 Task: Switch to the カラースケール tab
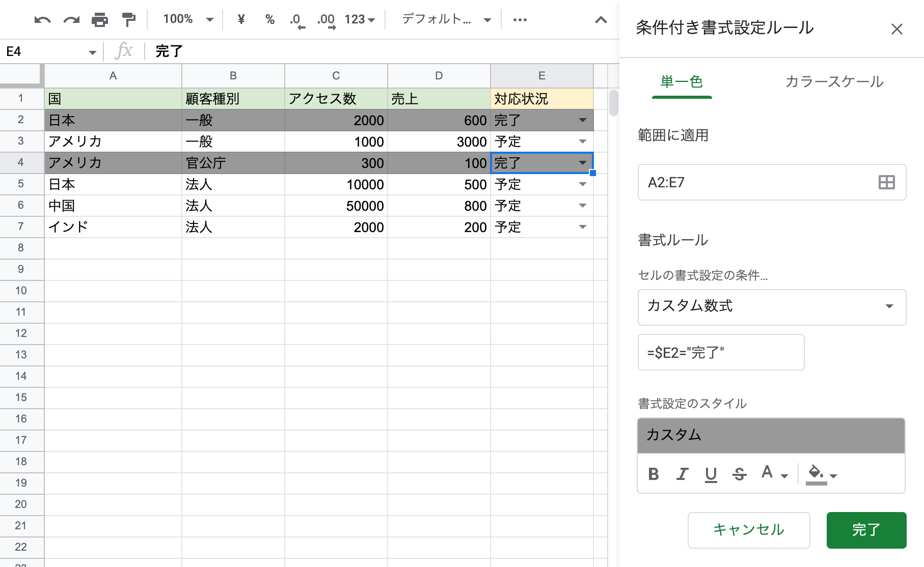(834, 82)
